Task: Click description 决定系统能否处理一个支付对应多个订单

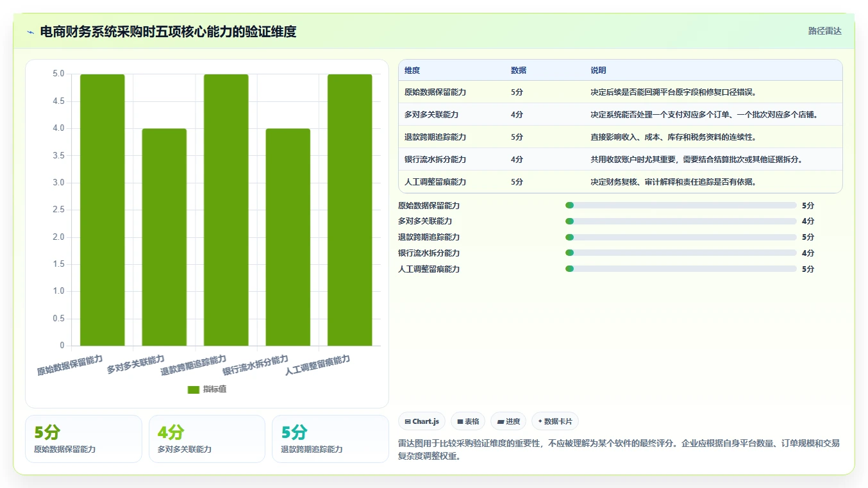Action: pyautogui.click(x=706, y=115)
